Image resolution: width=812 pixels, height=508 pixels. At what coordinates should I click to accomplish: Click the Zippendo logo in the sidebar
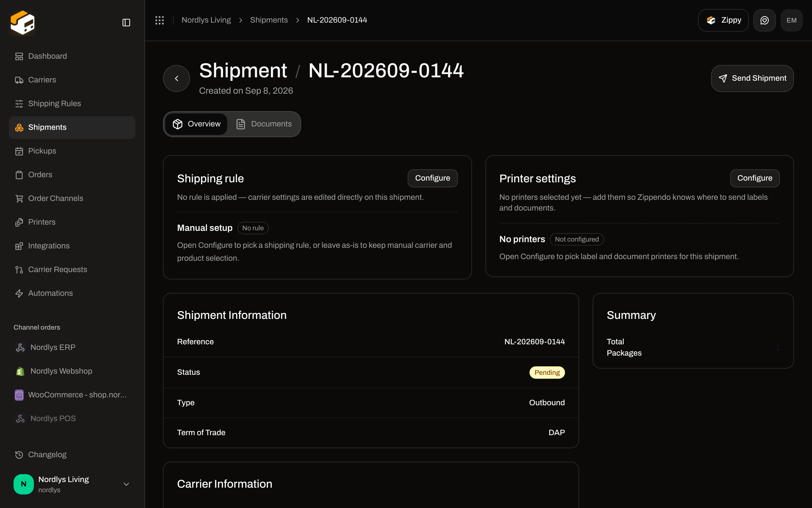[x=23, y=23]
